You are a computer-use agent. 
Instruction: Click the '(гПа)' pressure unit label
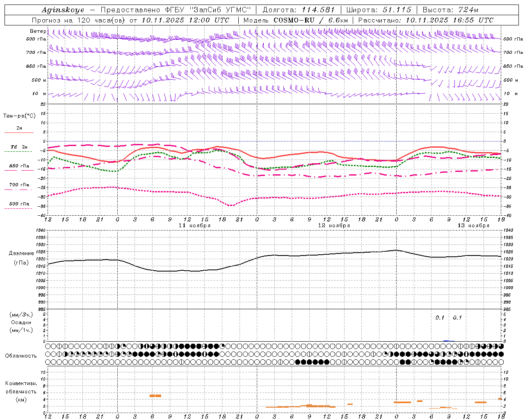point(21,262)
